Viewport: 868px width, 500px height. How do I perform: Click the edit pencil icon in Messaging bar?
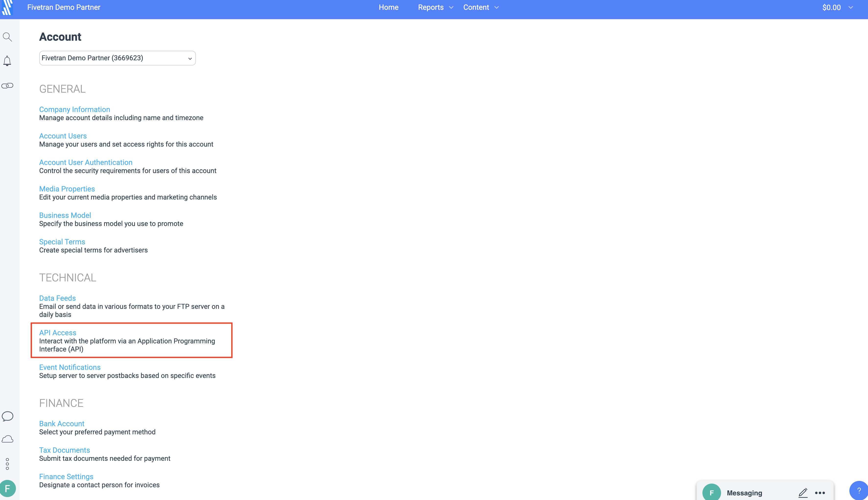click(803, 492)
